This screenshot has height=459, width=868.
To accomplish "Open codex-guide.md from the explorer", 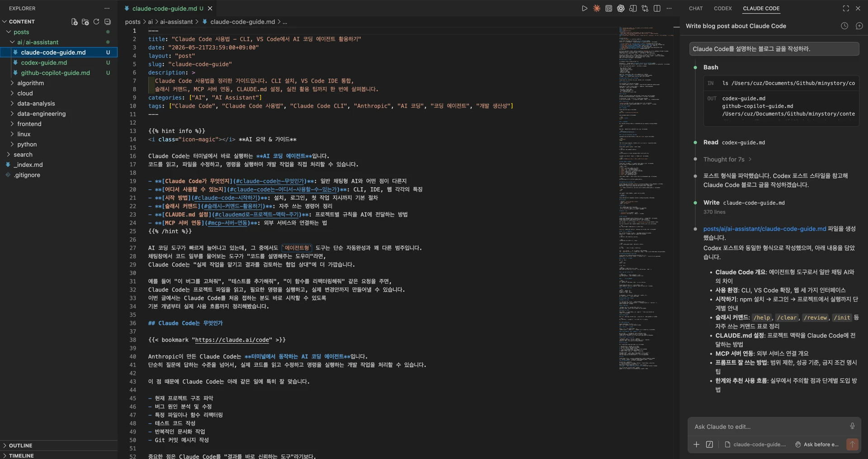I will pos(44,63).
